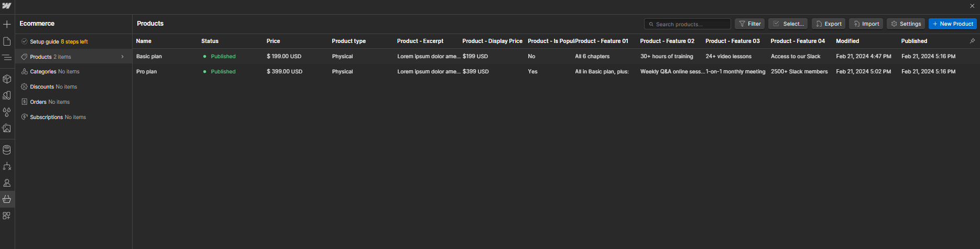980x249 pixels.
Task: Expand the Products chevron arrow
Action: click(123, 57)
